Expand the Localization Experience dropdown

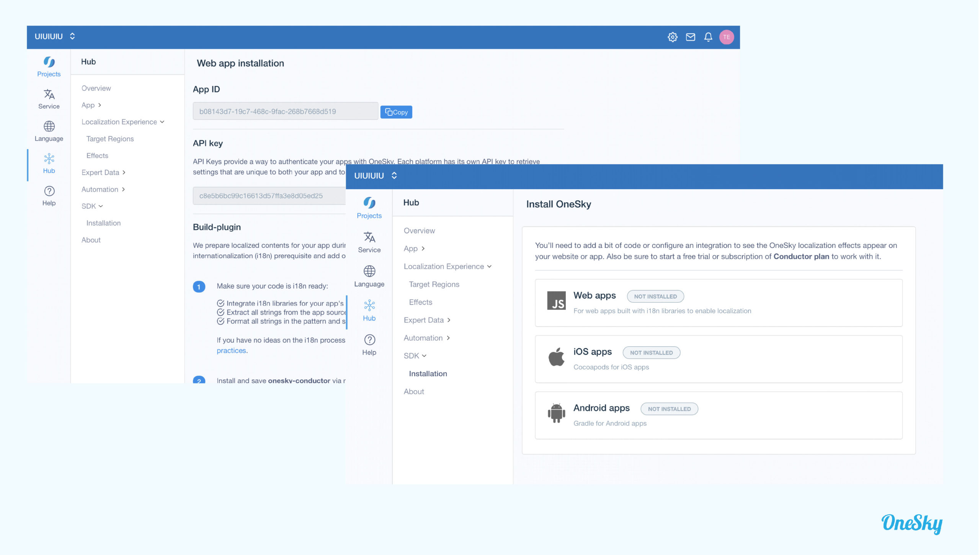[446, 266]
